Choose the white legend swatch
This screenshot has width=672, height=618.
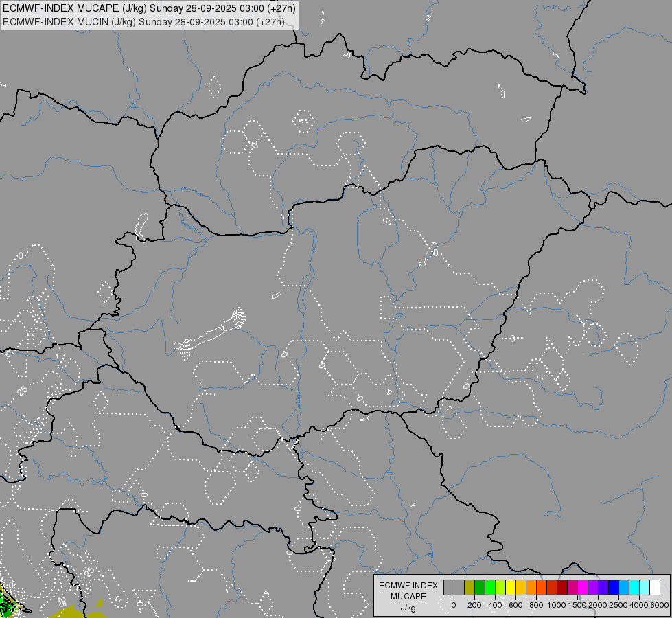656,587
